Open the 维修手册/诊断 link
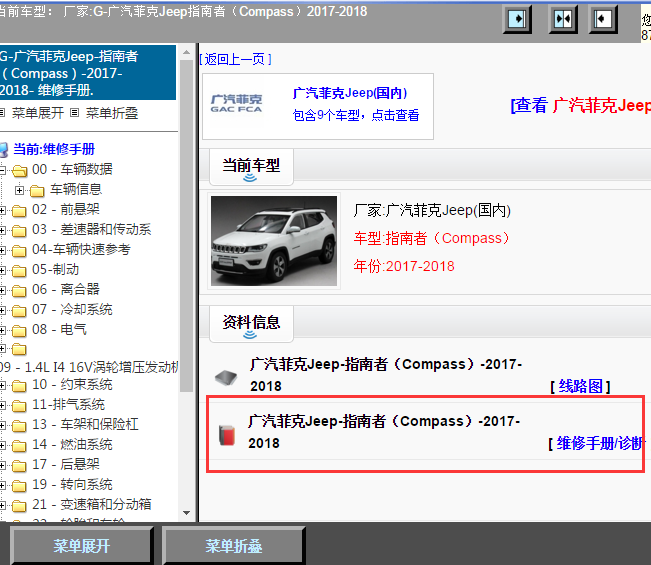 601,443
